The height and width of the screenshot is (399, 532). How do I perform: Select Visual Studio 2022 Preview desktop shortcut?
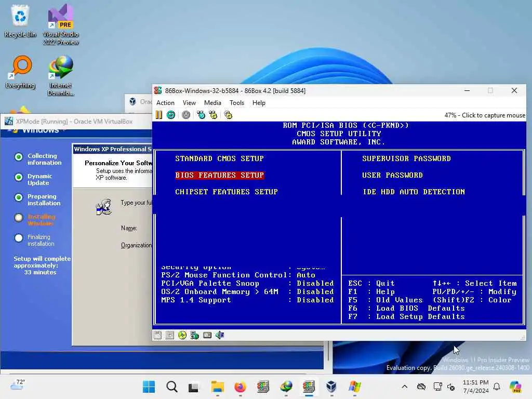(x=61, y=24)
